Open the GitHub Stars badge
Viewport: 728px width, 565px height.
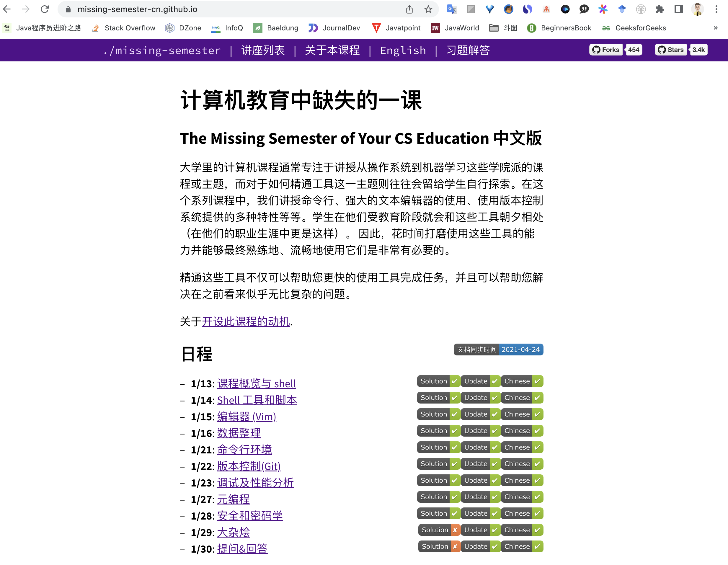[x=671, y=50]
